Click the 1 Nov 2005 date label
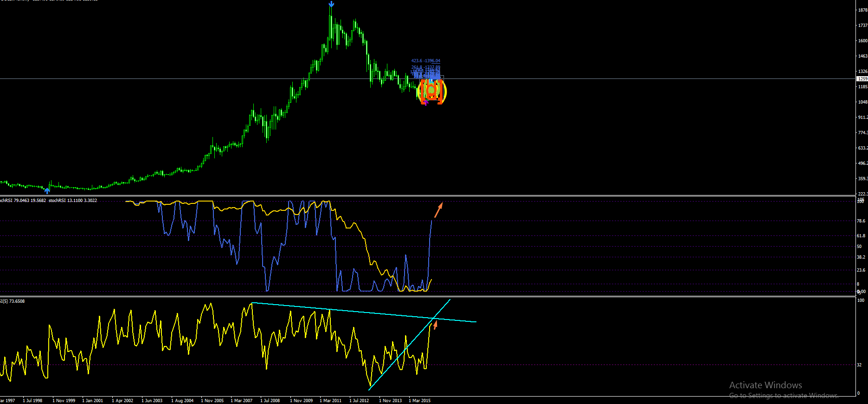 coord(212,400)
